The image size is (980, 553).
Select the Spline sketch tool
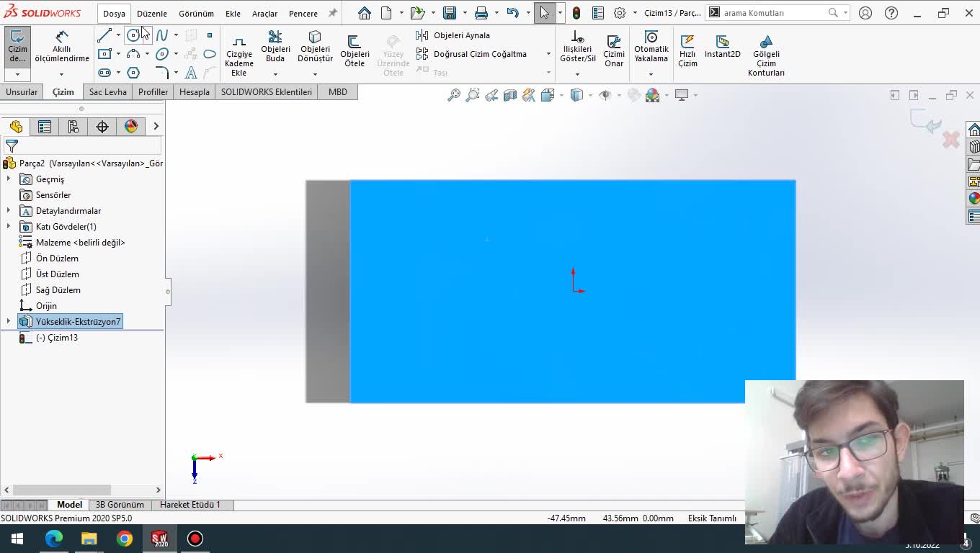click(x=162, y=35)
